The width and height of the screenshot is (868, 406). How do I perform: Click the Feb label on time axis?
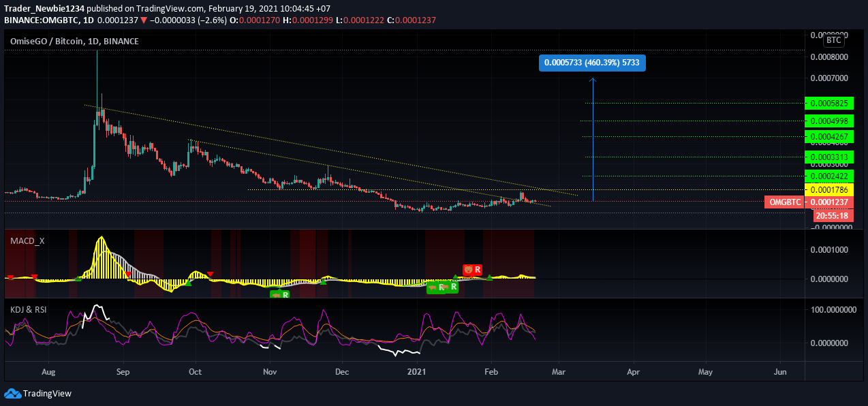point(491,372)
